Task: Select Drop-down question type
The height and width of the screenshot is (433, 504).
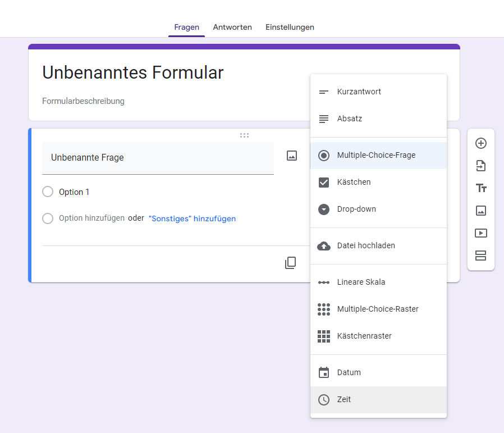Action: point(356,209)
